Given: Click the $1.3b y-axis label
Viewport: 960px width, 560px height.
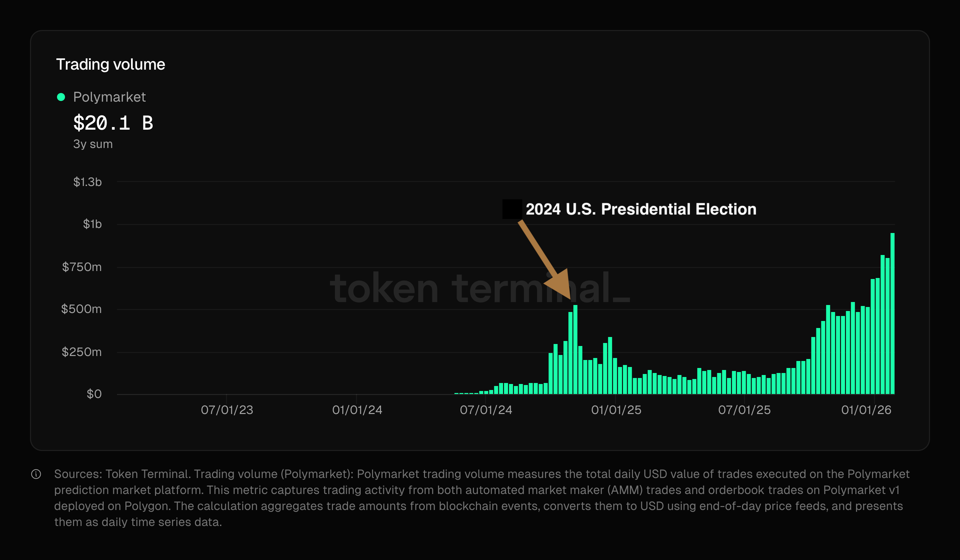Looking at the screenshot, I should (x=88, y=182).
